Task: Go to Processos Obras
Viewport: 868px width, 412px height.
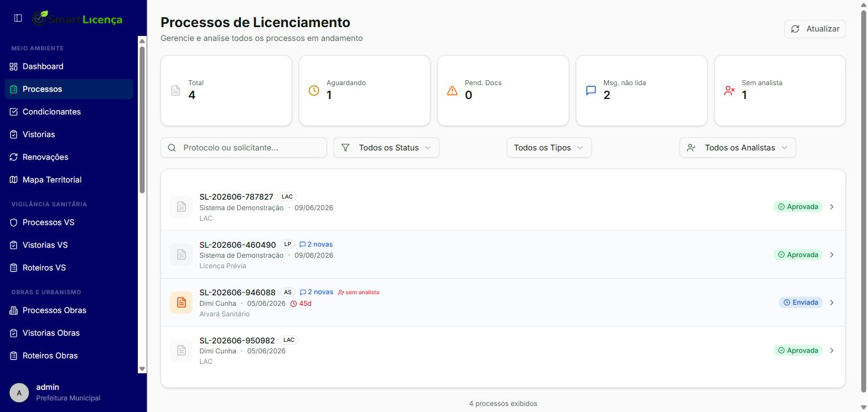Action: click(69, 310)
